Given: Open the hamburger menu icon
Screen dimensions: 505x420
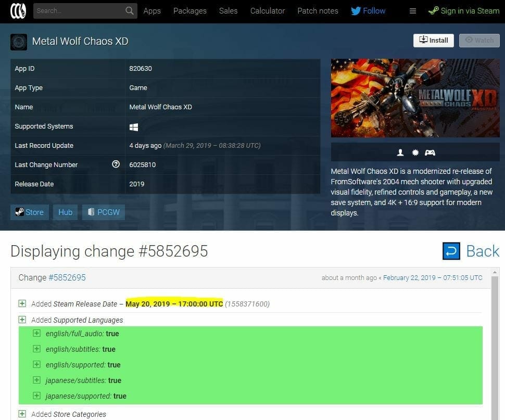Looking at the screenshot, I should [x=413, y=11].
